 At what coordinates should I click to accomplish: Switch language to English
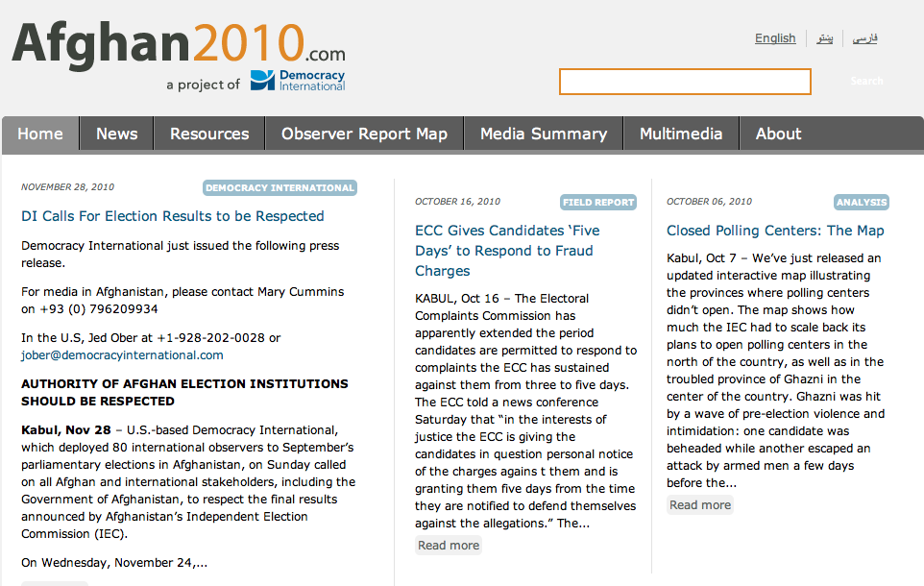click(775, 38)
